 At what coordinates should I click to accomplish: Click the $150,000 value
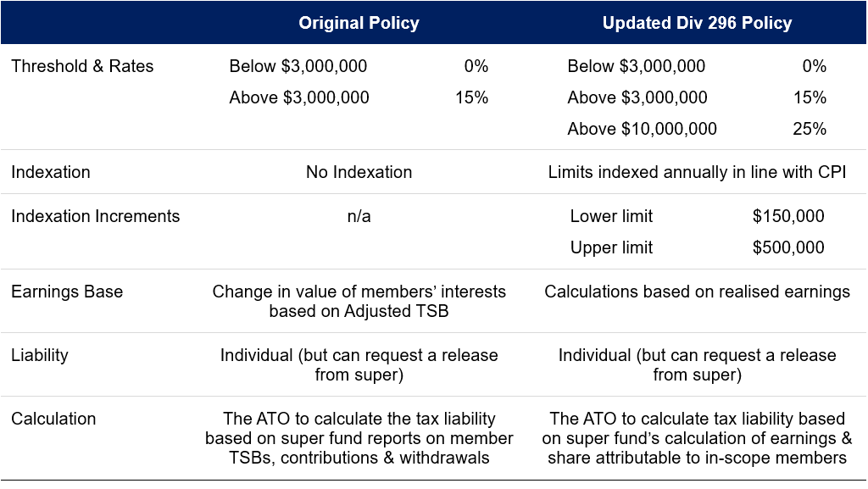788,216
